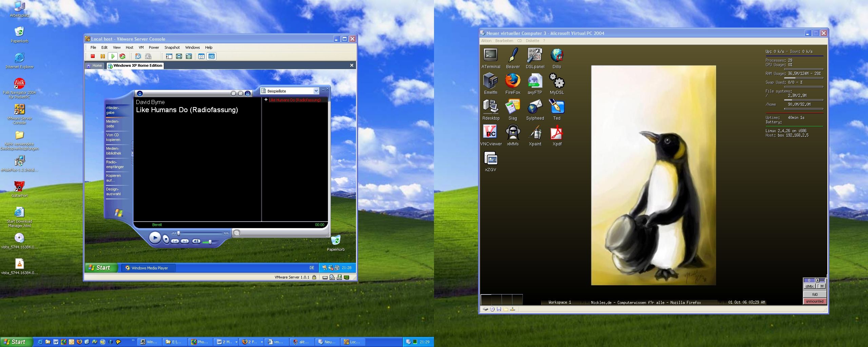Image resolution: width=868 pixels, height=347 pixels.
Task: Open Medienseite in Media Player sidebar
Action: tap(113, 124)
